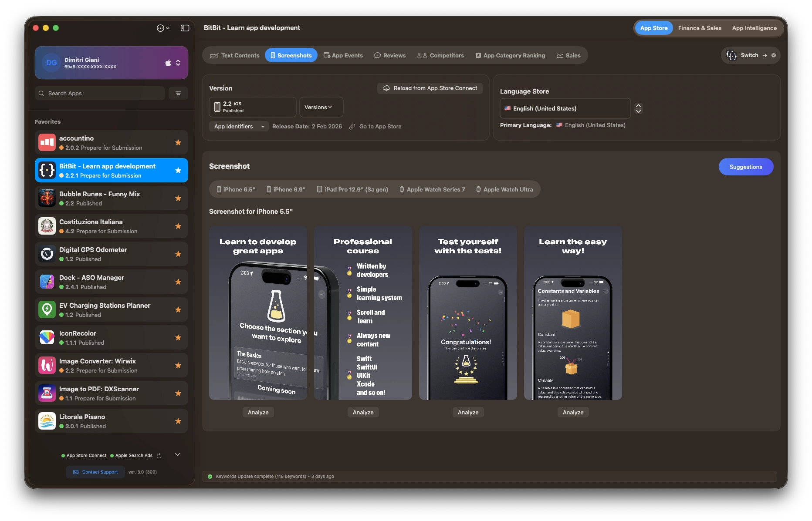This screenshot has height=521, width=812.
Task: Collapse the App Store Connect footer section
Action: (x=177, y=454)
